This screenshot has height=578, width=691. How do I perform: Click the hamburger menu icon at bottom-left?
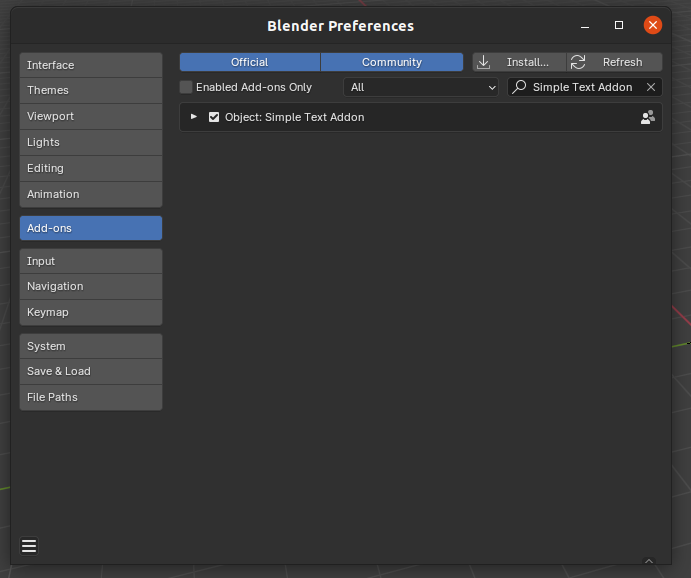[x=29, y=546]
